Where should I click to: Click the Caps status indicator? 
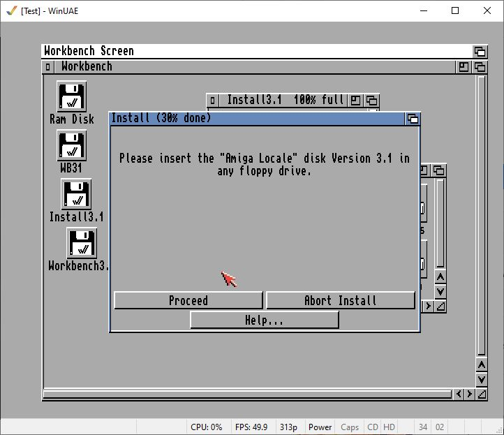(350, 427)
